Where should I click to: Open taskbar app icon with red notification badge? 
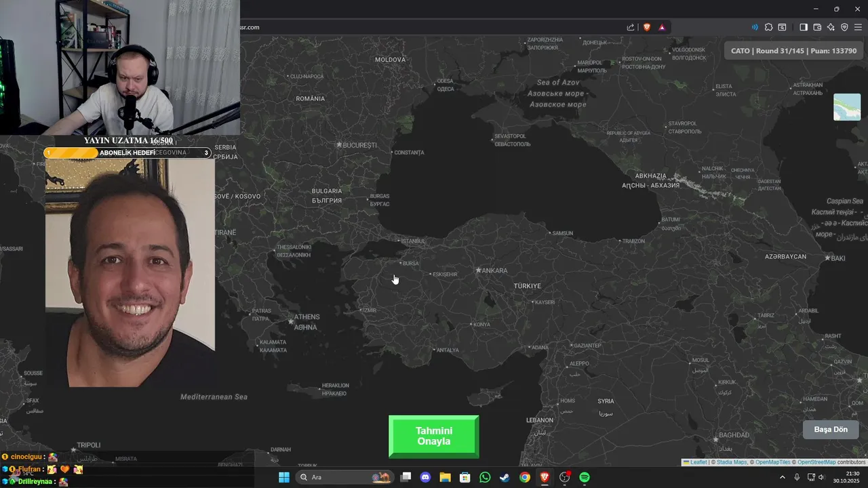[565, 477]
